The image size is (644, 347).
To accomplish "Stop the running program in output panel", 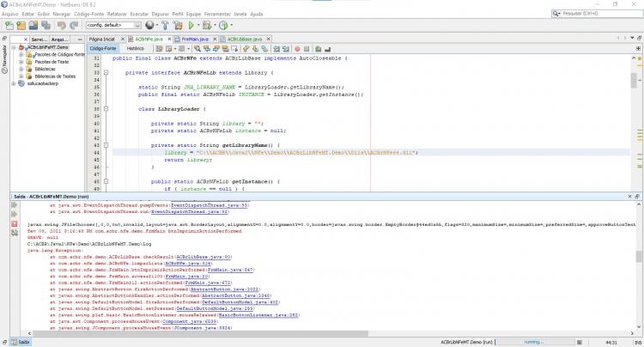I will (15, 224).
